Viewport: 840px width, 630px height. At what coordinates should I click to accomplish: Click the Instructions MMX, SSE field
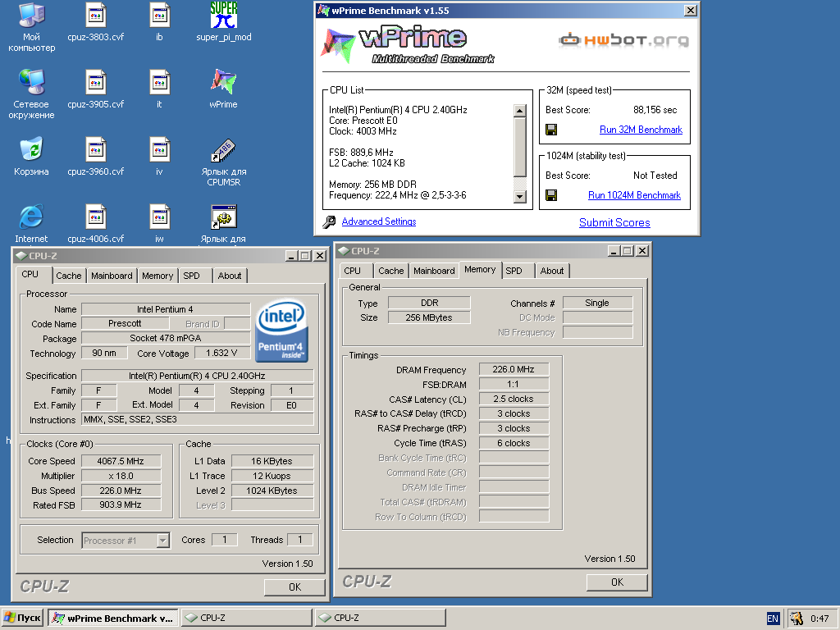coord(197,419)
